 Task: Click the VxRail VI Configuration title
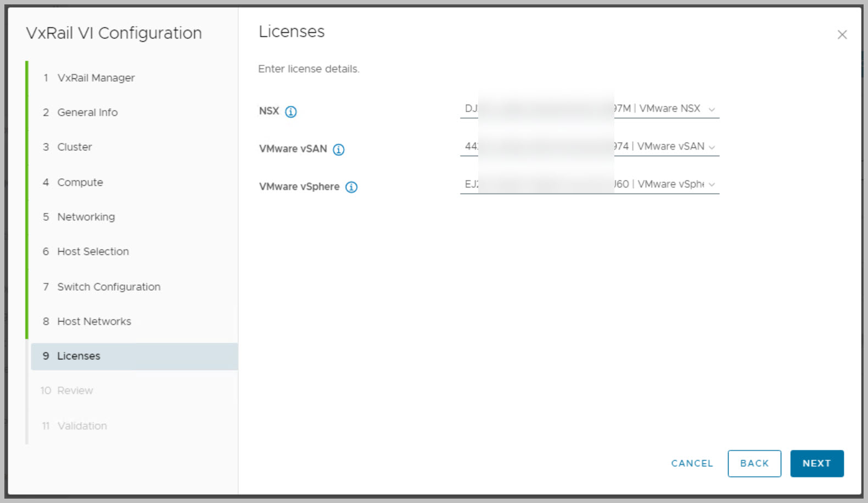pos(114,33)
